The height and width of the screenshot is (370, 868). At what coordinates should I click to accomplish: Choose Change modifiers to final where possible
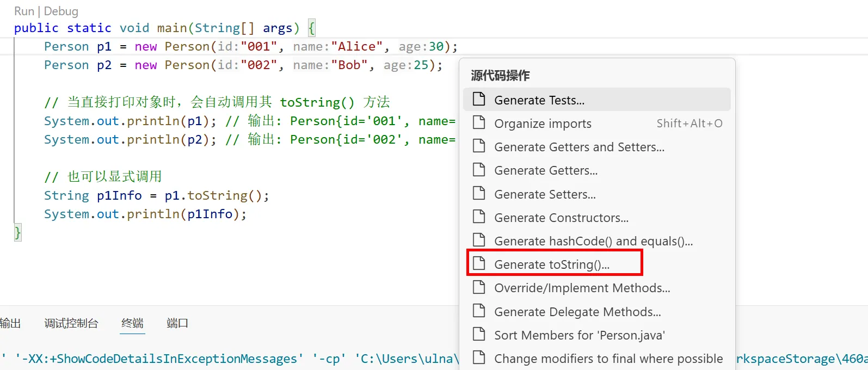click(608, 359)
